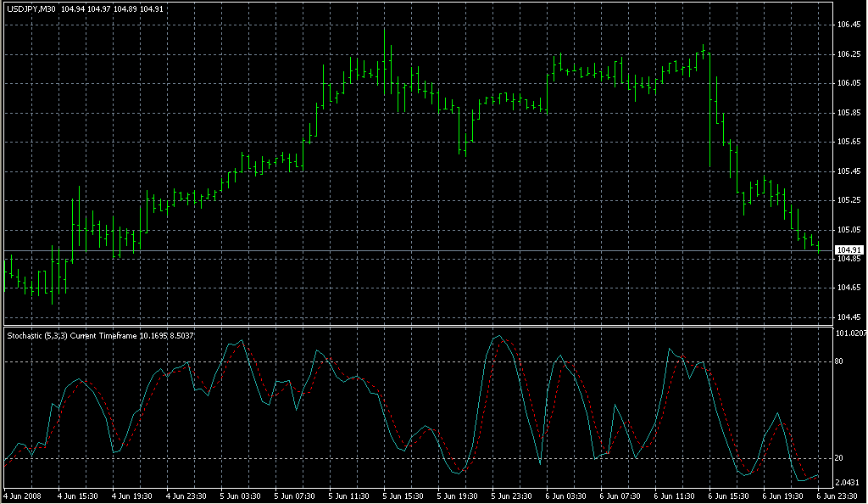The image size is (868, 504).
Task: Click the 4 Jun 19:30 time label
Action: pyautogui.click(x=133, y=496)
